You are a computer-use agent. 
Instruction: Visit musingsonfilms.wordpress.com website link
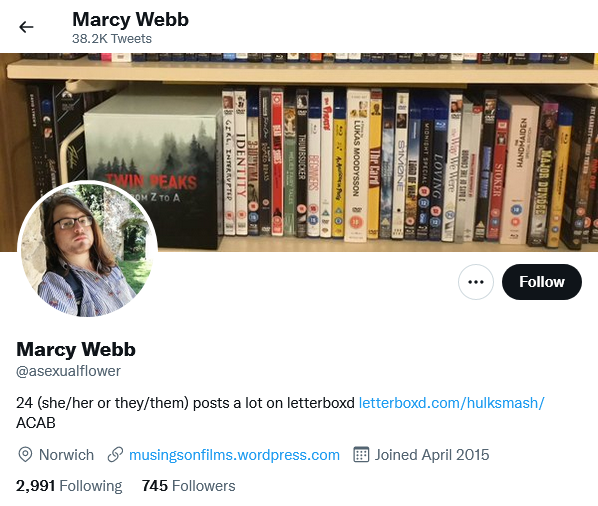234,455
